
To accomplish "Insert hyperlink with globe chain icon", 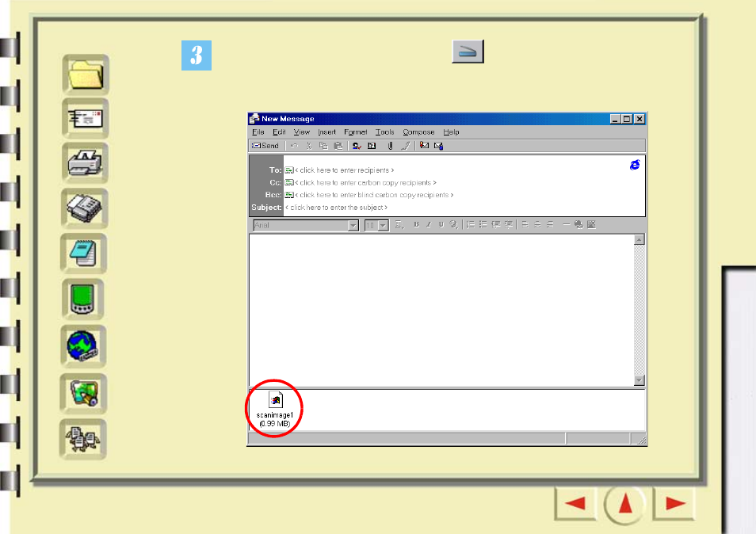I will 578,224.
